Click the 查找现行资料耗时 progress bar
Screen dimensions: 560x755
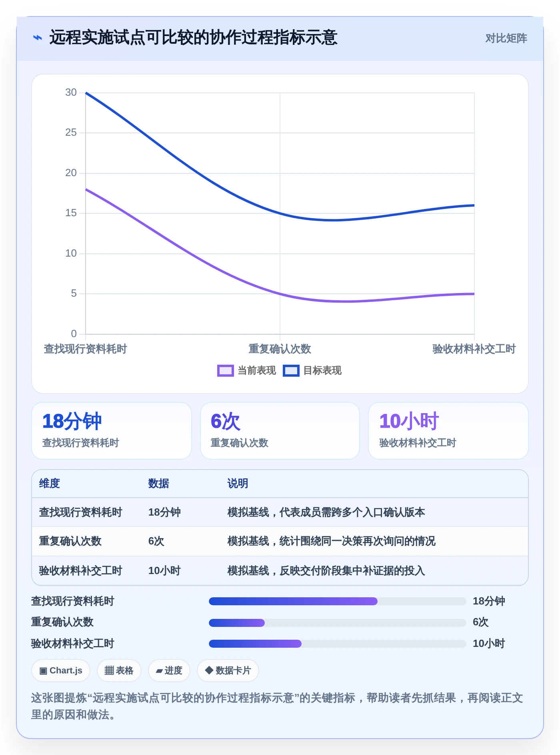(x=337, y=601)
